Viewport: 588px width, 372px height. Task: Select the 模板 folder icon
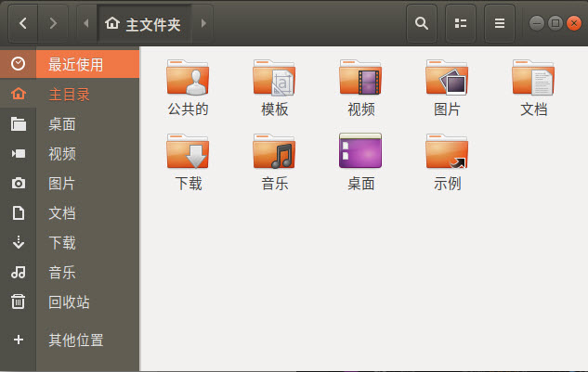point(274,77)
